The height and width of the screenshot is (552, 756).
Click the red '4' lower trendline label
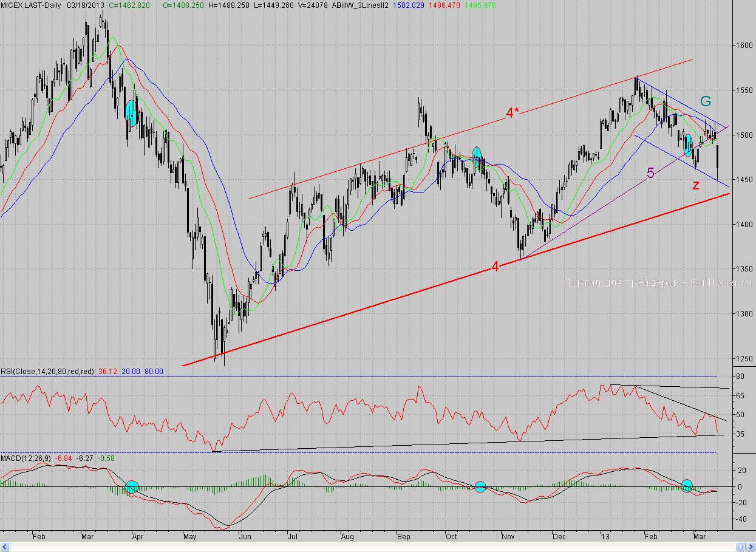495,267
